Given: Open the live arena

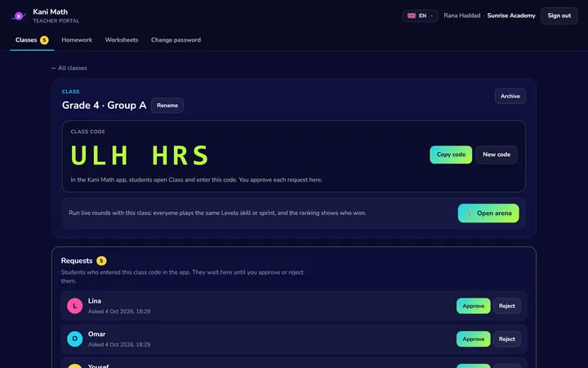Looking at the screenshot, I should [488, 213].
